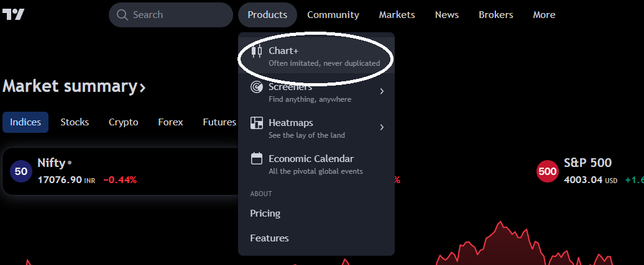Click the TradingView logo icon
The image size is (644, 265).
pyautogui.click(x=13, y=14)
